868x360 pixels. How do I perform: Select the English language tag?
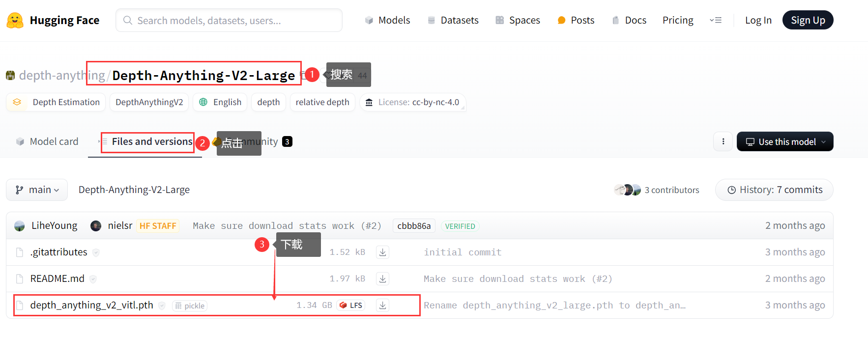click(220, 102)
